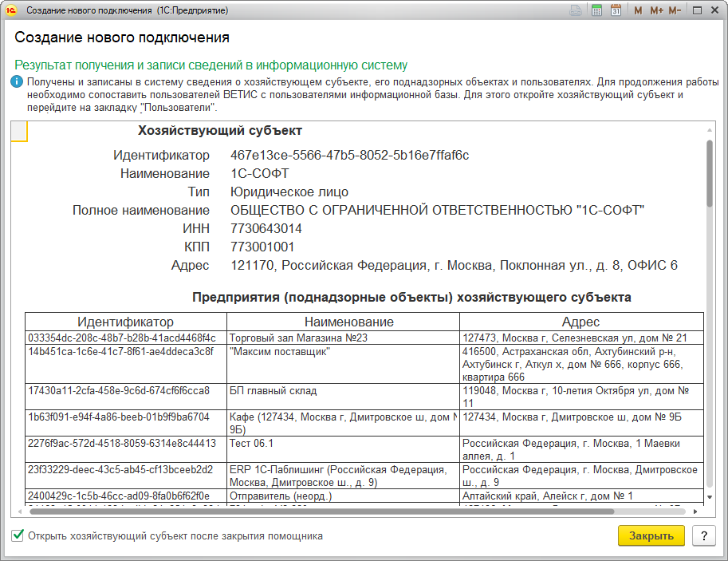Click the M memory button
728x561 pixels.
[x=638, y=10]
